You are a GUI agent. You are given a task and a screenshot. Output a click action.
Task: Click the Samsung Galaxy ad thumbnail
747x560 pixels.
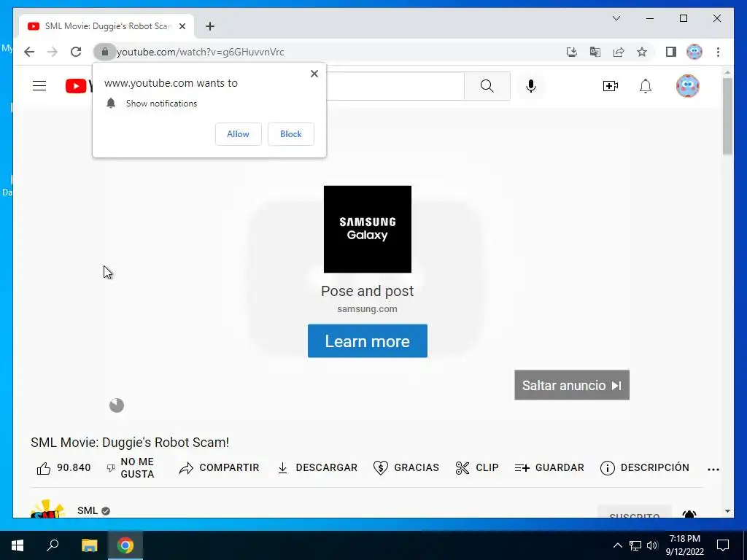pos(368,229)
